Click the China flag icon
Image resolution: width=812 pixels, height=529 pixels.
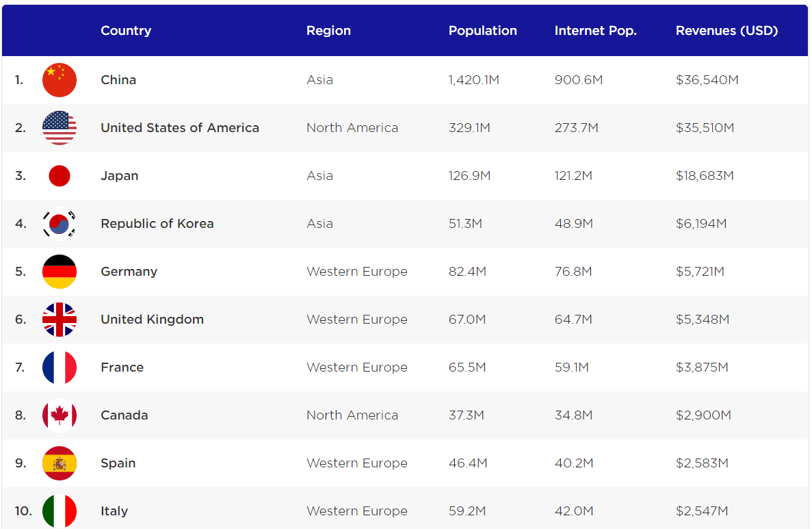(60, 80)
